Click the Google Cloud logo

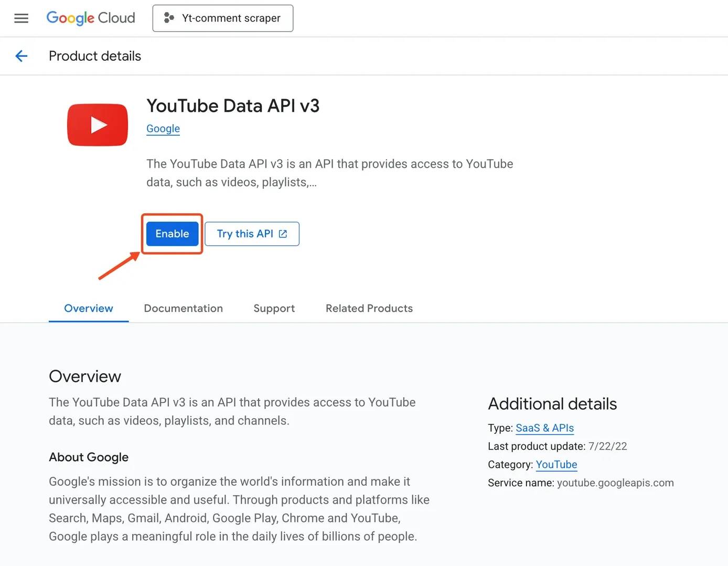91,18
